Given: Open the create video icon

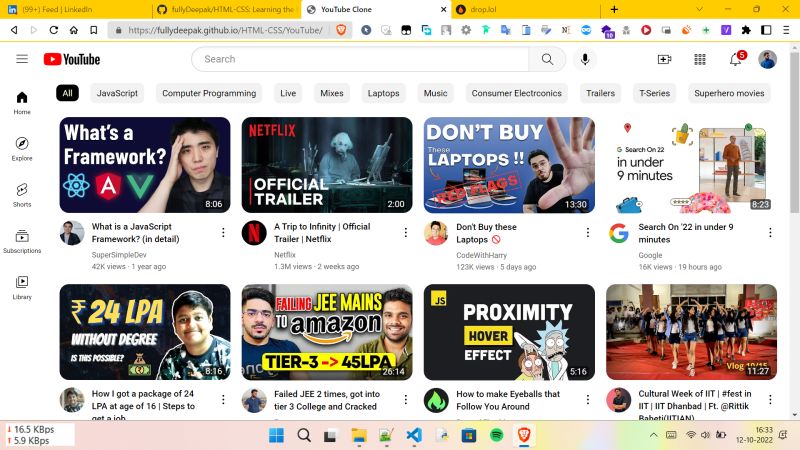Looking at the screenshot, I should tap(664, 60).
